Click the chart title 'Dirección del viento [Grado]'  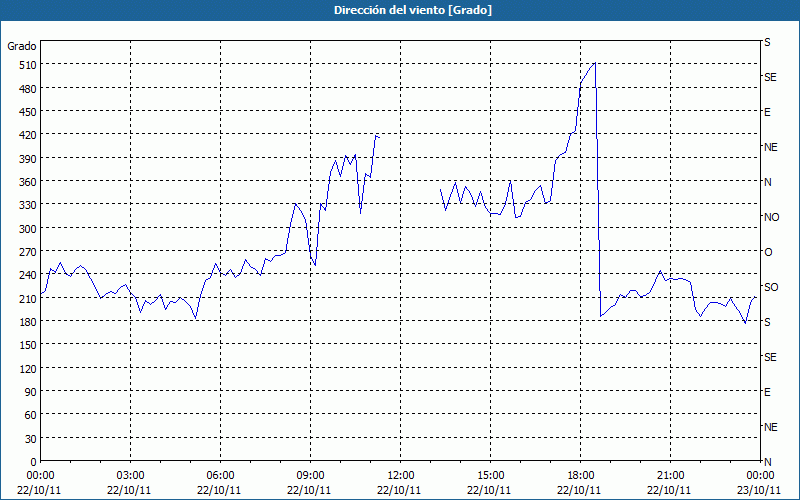413,10
